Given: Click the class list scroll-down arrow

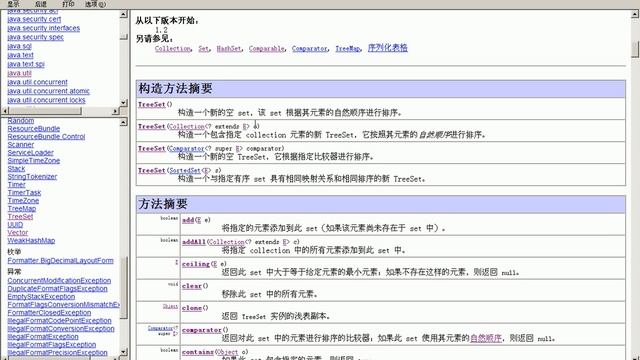Looking at the screenshot, I should 124,351.
